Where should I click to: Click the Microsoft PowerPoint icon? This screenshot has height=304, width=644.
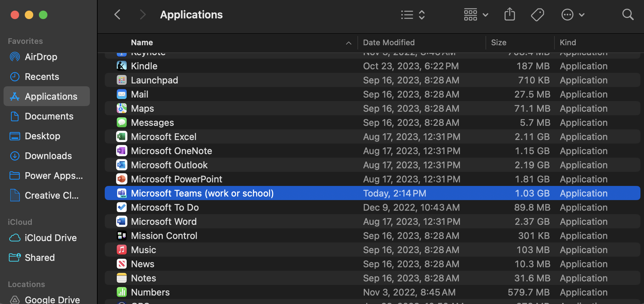(x=121, y=179)
